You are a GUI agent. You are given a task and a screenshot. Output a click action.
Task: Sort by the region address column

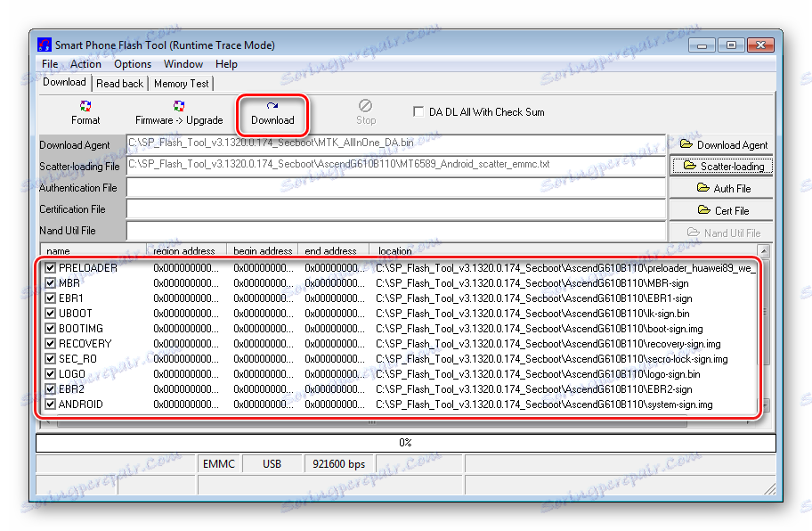186,250
